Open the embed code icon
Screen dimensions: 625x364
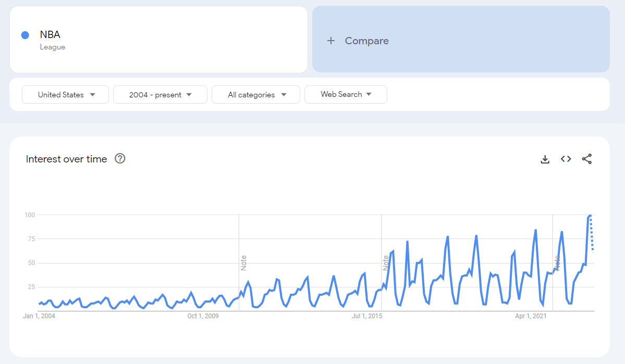pos(566,159)
